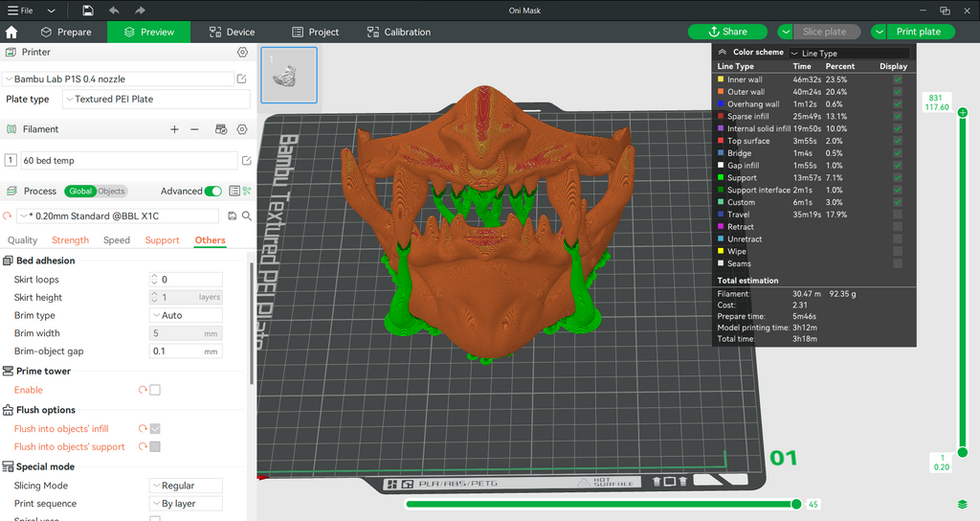The height and width of the screenshot is (521, 980).
Task: Collapse the Color scheme legend panel
Action: [x=722, y=52]
